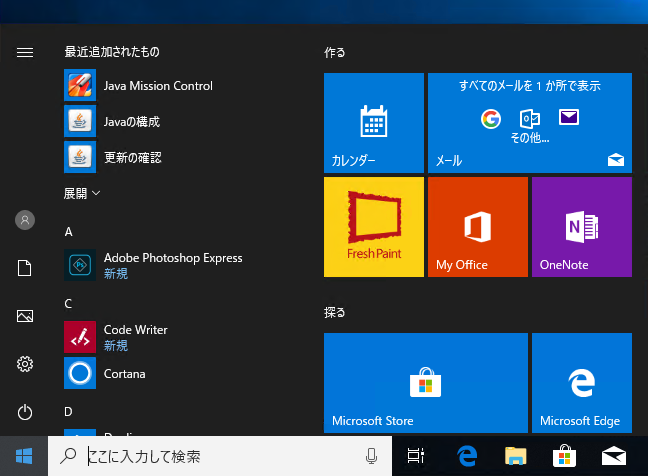Open Documents from the sidebar
Viewport: 648px width, 476px height.
[25, 268]
